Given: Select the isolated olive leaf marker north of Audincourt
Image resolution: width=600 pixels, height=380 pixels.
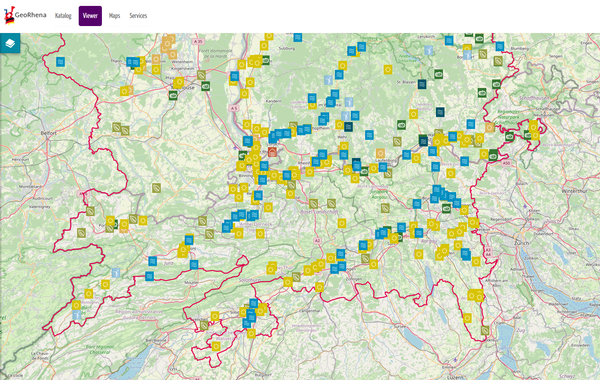Looking at the screenshot, I should click(156, 188).
